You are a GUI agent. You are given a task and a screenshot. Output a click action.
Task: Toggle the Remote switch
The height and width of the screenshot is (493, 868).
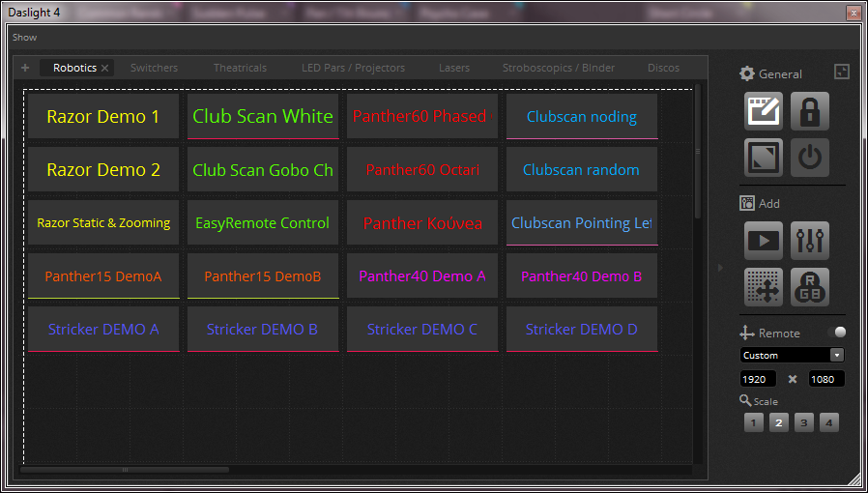click(x=836, y=332)
